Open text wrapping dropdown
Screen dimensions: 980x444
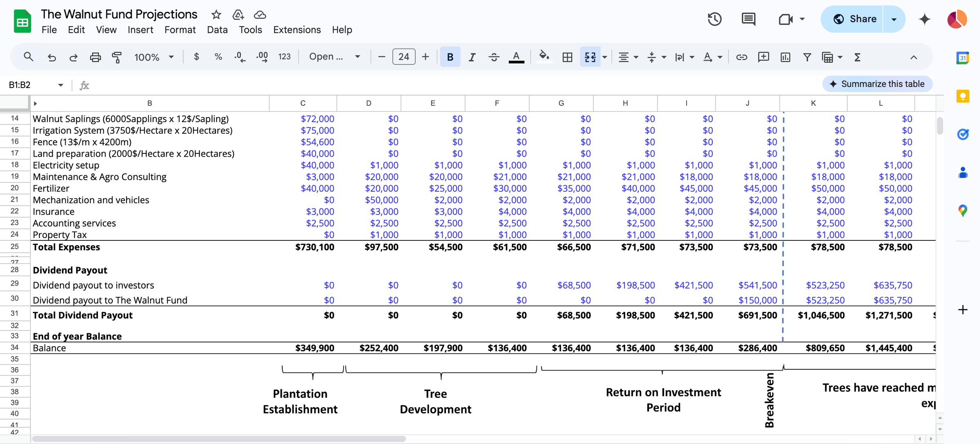(x=684, y=57)
